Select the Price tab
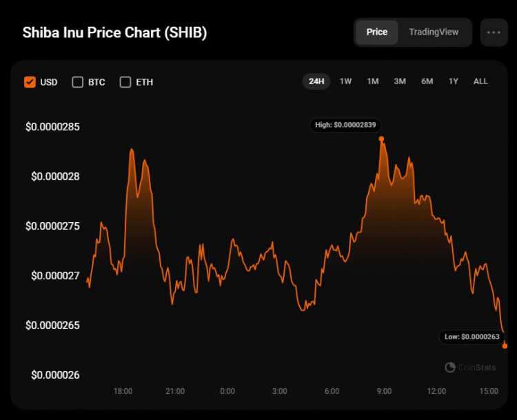This screenshot has width=517, height=420. [377, 32]
